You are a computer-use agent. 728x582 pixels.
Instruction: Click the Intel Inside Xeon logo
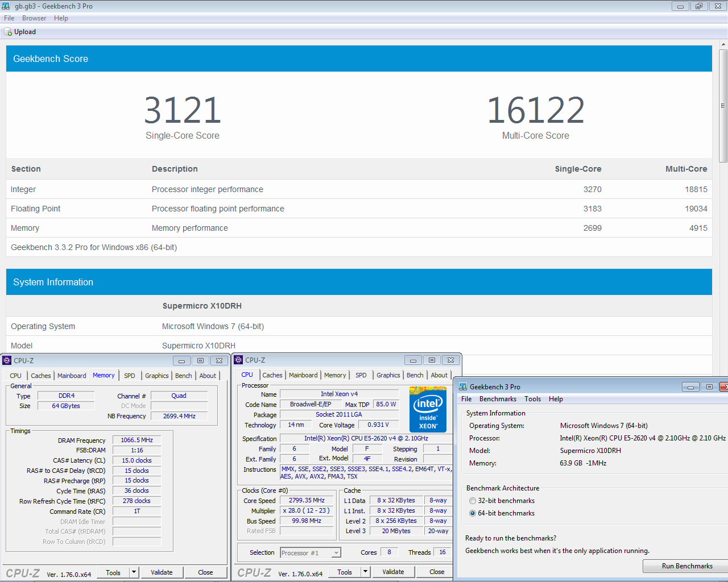pos(428,409)
